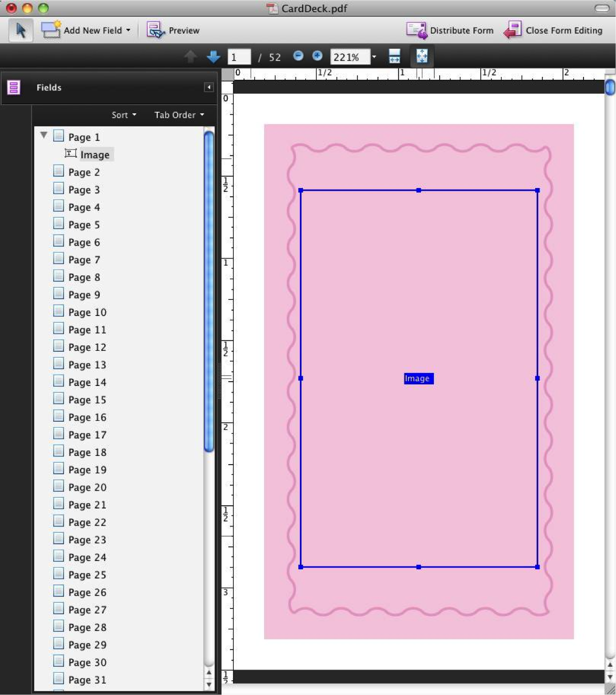
Task: Select Page 28 in the Fields list
Action: (x=87, y=628)
